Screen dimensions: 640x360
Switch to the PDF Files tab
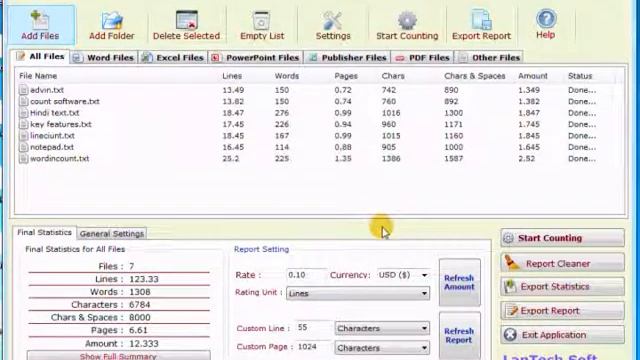point(422,58)
